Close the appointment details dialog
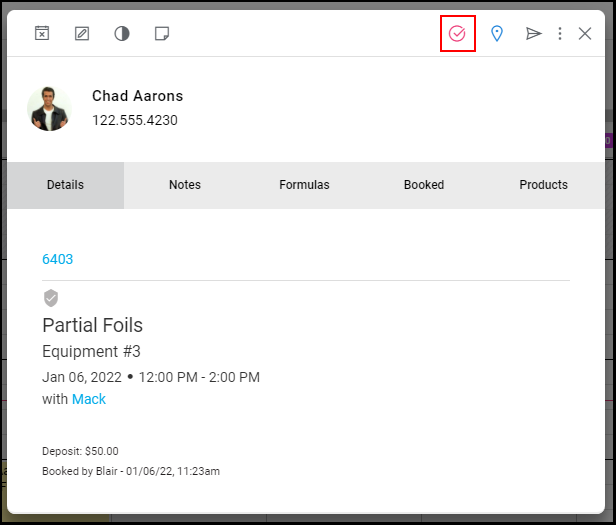Viewport: 616px width, 525px height. [585, 33]
